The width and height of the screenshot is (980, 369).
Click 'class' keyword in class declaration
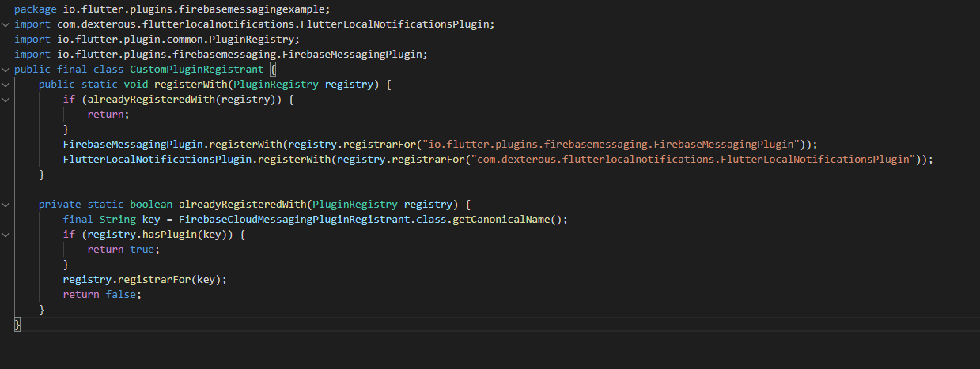coord(108,70)
